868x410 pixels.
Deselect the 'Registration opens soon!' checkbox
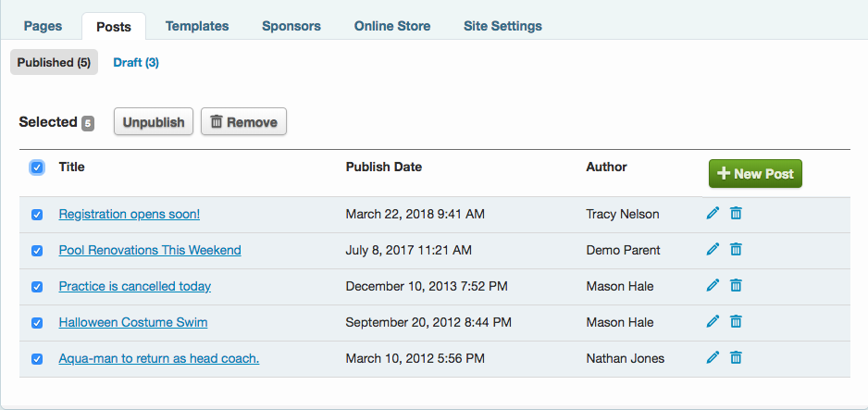coord(37,215)
